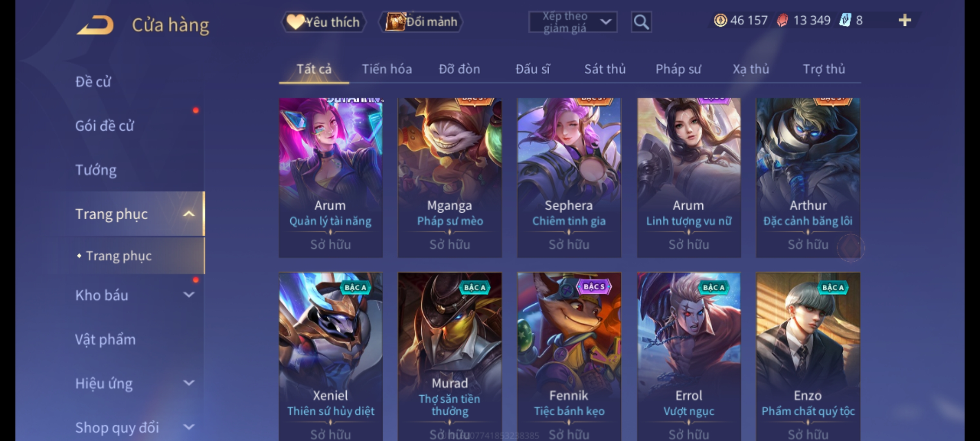Viewport: 980px width, 441px height.
Task: Click the plus icon to add currency
Action: tap(905, 20)
